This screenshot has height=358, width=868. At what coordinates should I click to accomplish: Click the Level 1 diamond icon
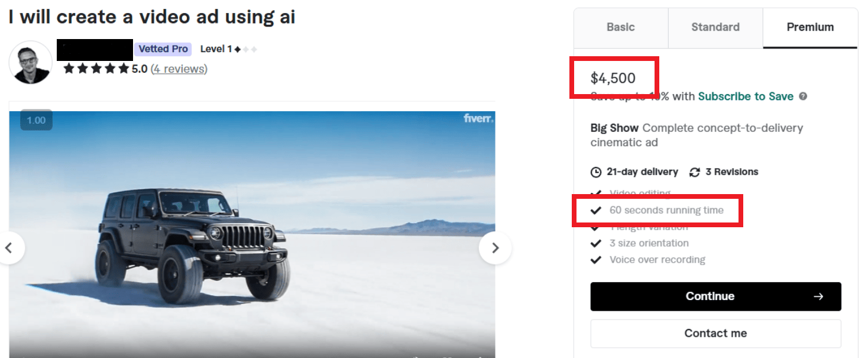237,50
